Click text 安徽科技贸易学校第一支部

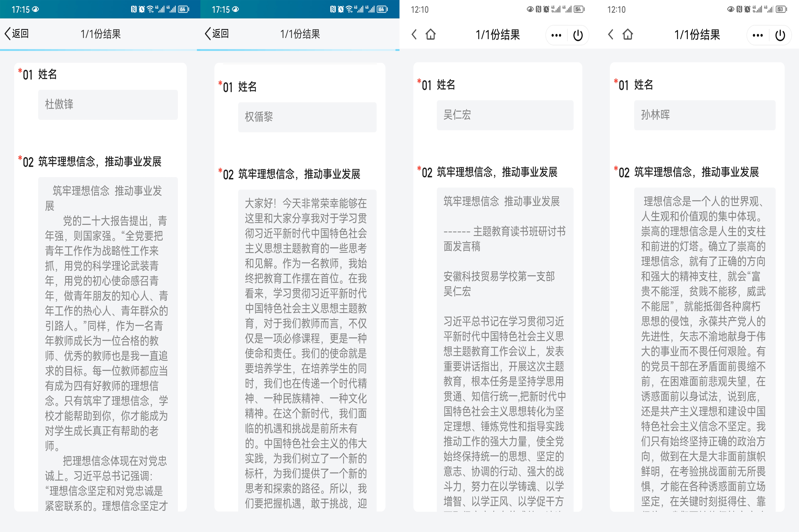tap(499, 276)
